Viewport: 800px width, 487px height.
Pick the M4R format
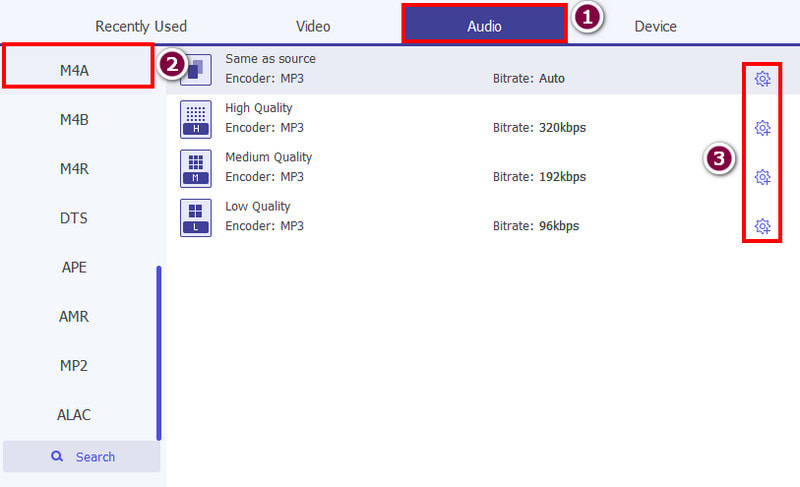click(75, 169)
